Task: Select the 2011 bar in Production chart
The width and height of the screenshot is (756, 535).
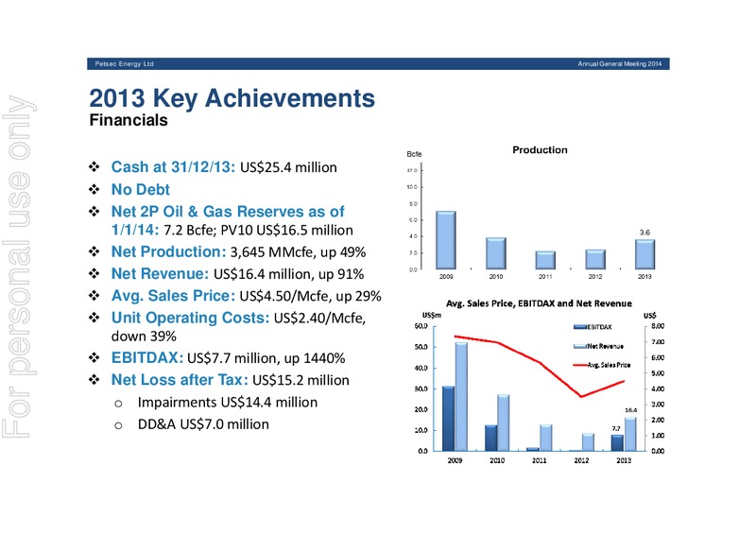Action: [x=545, y=261]
